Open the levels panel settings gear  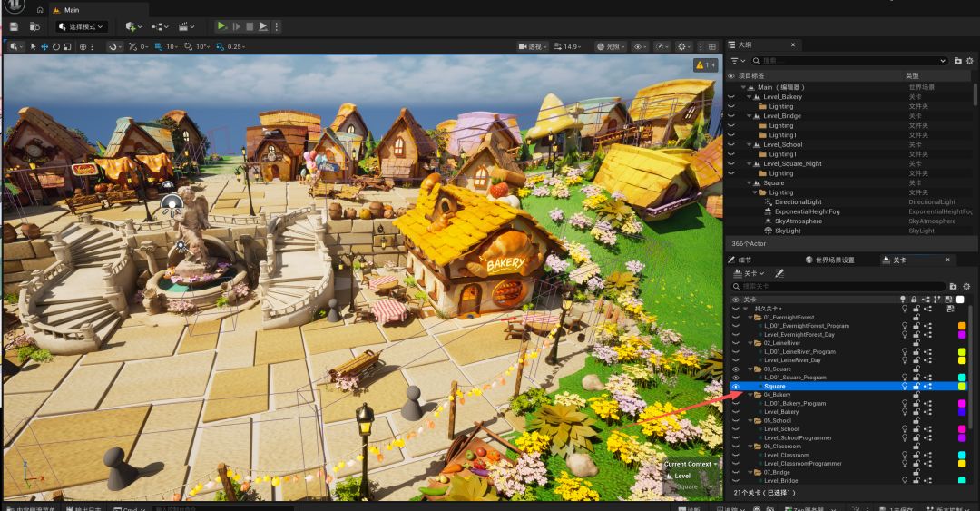pos(967,287)
